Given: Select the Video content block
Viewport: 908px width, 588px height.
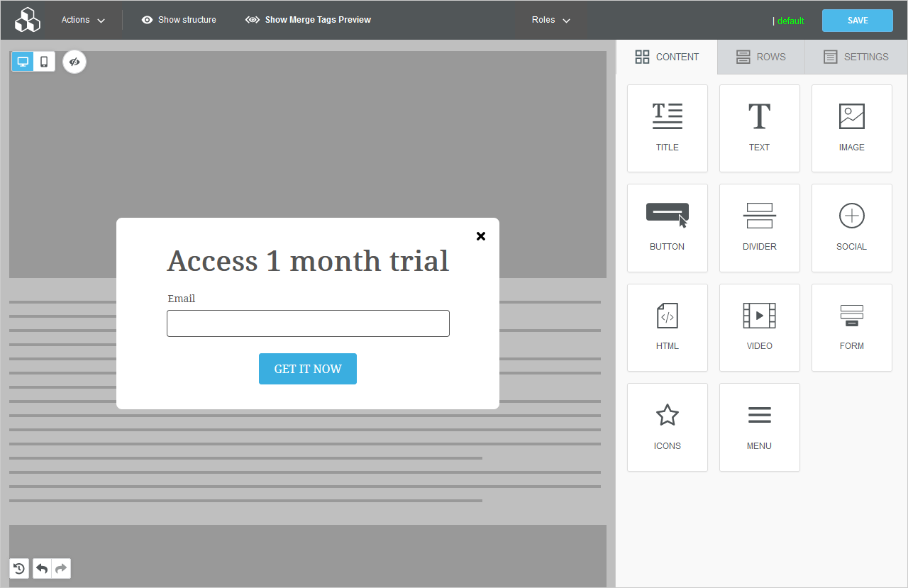Looking at the screenshot, I should pos(759,327).
